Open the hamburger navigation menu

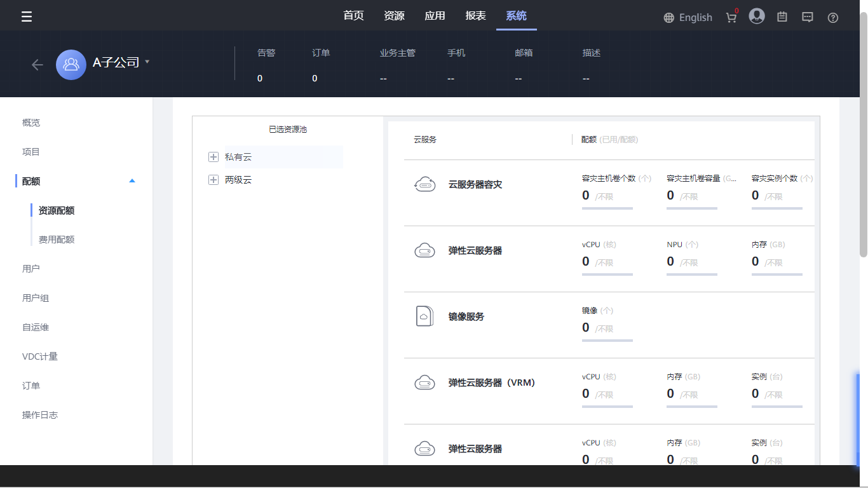[27, 17]
